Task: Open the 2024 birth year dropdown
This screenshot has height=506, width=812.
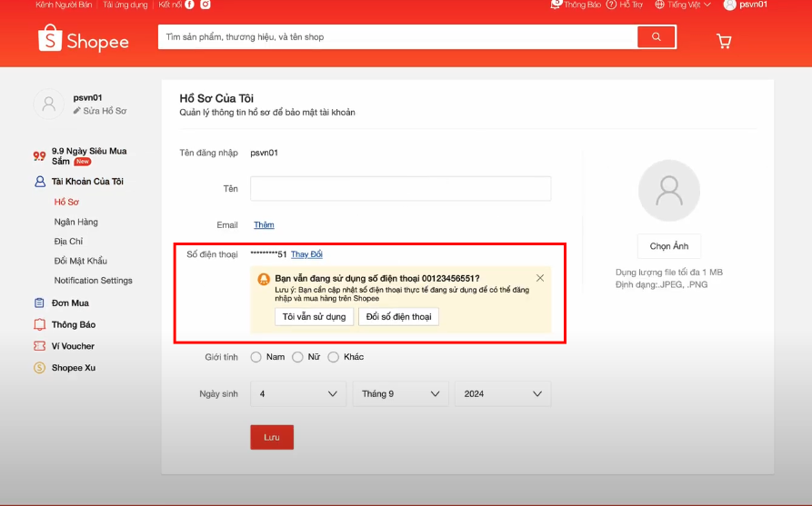Action: point(503,393)
